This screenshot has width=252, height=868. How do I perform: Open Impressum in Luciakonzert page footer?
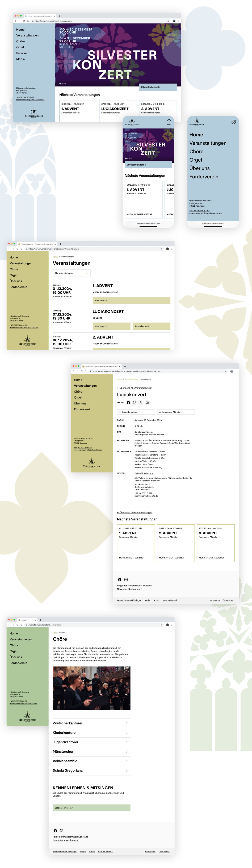215,600
